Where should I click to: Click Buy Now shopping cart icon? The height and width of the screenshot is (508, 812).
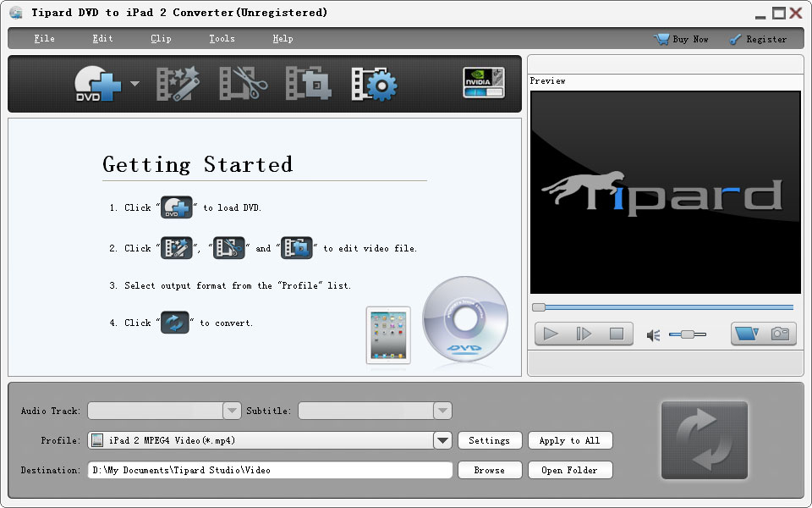pos(661,39)
